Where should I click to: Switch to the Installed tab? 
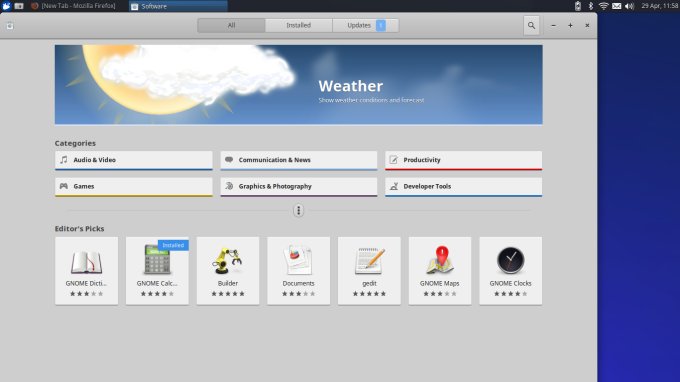click(298, 26)
